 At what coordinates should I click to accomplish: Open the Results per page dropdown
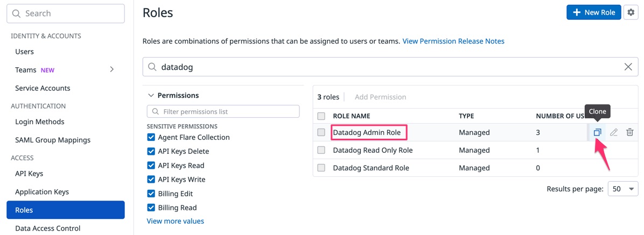click(x=623, y=189)
